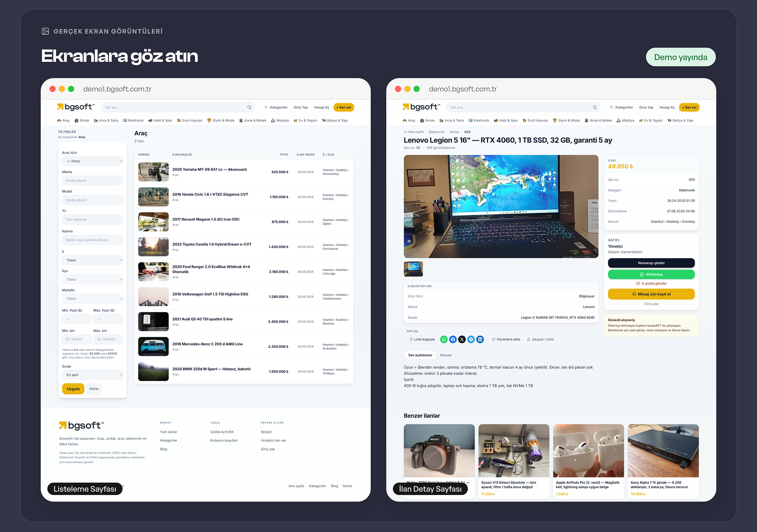Share the listing on X
This screenshot has width=757, height=532.
462,339
